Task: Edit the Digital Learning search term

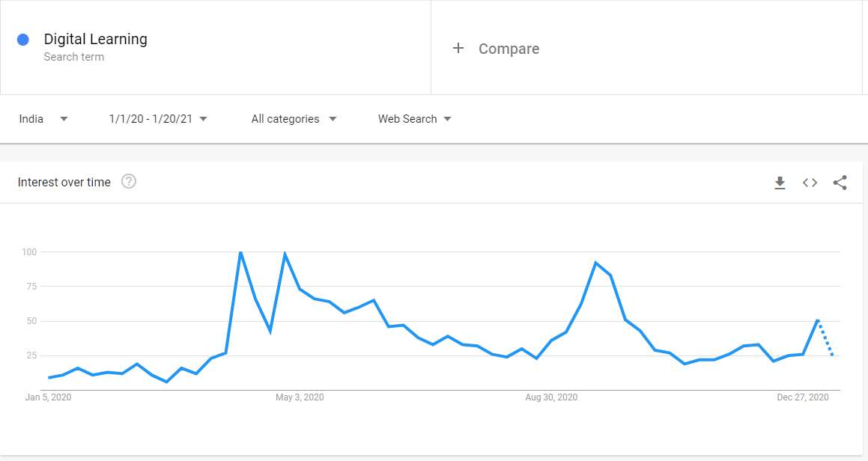Action: coord(95,40)
